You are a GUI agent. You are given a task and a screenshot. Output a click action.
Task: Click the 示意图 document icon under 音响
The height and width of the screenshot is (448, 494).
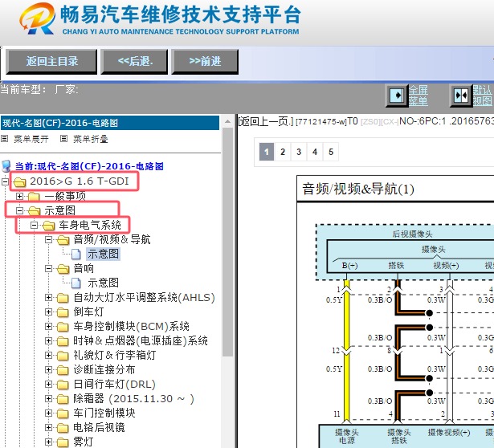click(77, 283)
